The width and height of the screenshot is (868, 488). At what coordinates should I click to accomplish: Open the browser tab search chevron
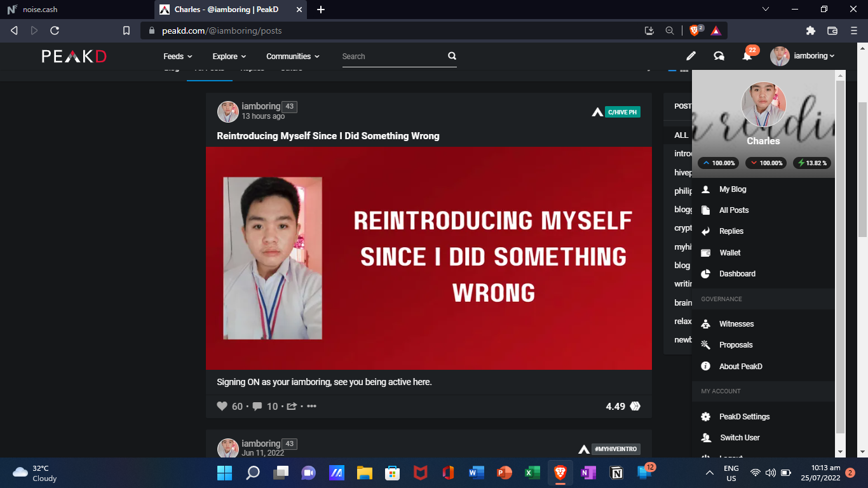click(x=766, y=10)
